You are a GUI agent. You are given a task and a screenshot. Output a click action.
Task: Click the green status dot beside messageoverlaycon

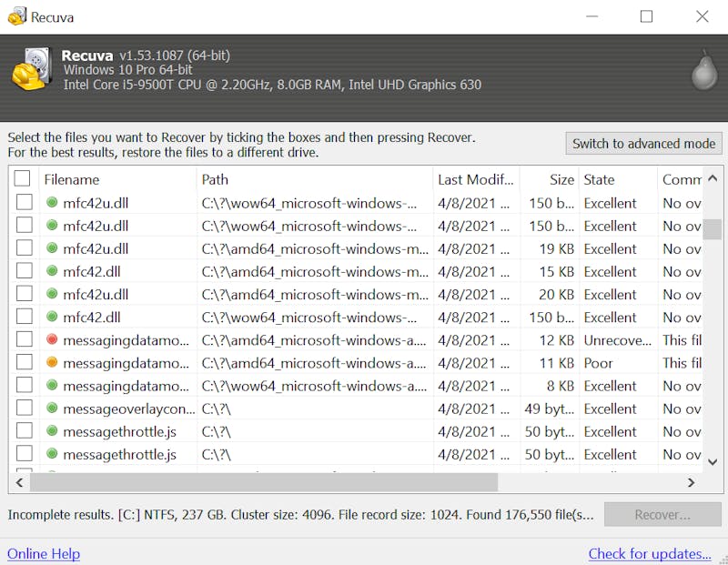pyautogui.click(x=52, y=409)
